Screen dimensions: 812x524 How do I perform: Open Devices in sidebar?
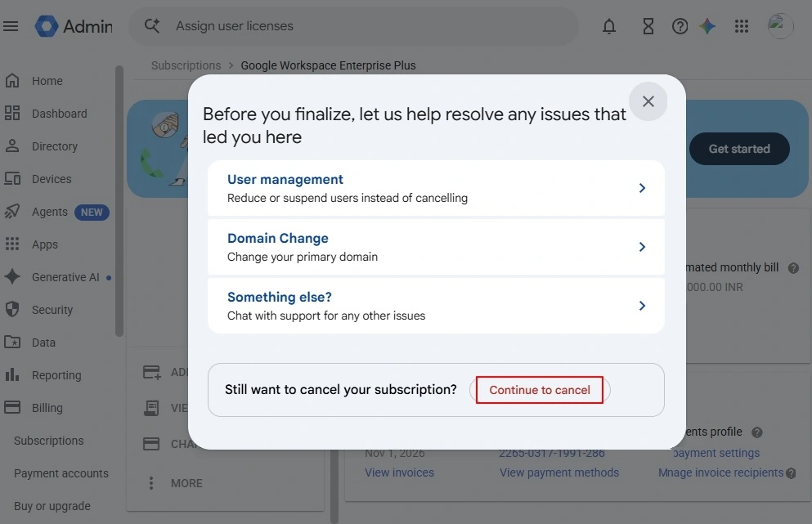(x=52, y=179)
